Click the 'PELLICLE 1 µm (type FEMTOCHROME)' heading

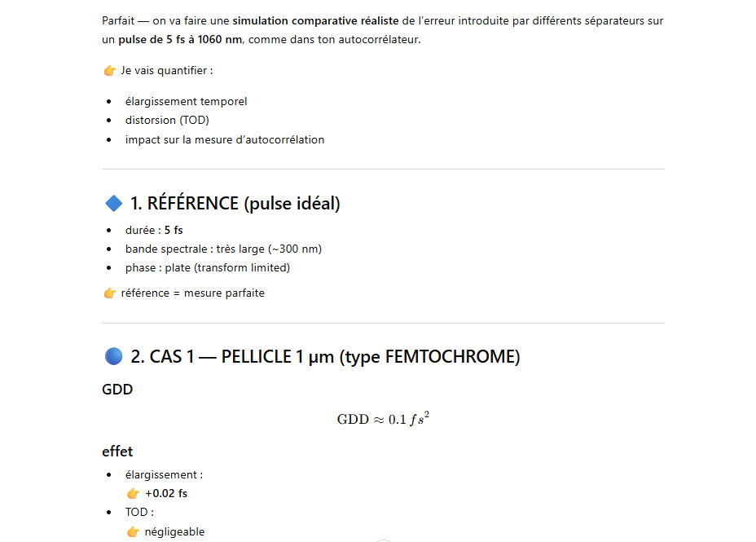(371, 357)
